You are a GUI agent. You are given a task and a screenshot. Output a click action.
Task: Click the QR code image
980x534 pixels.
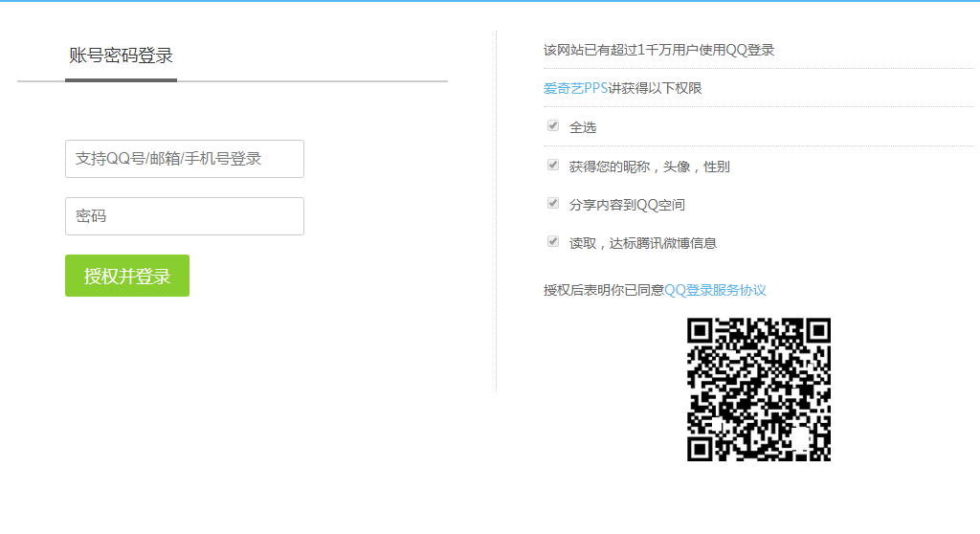tap(759, 389)
